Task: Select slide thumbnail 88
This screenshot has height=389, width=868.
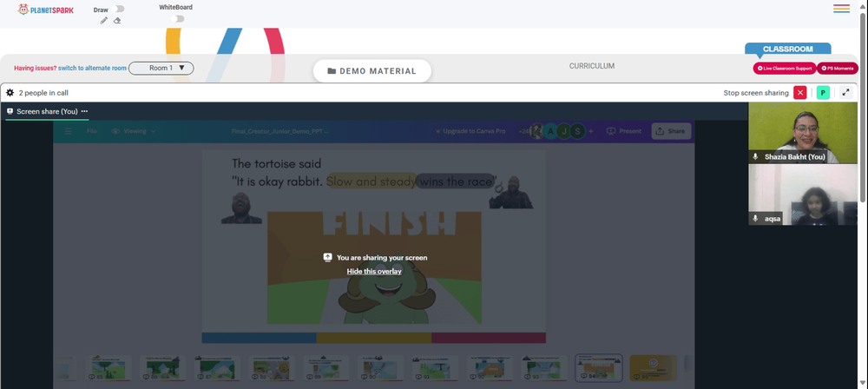Action: pyautogui.click(x=272, y=368)
